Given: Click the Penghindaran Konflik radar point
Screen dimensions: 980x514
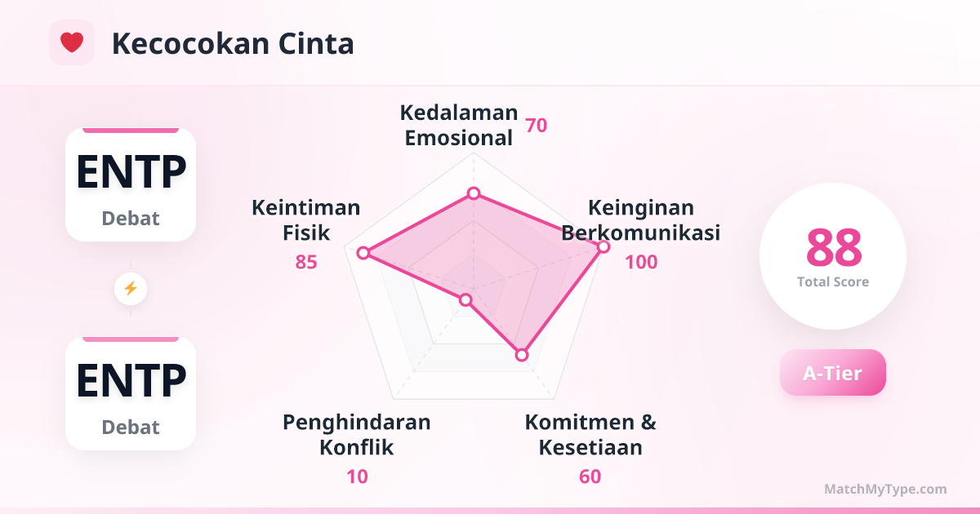Looking at the screenshot, I should [x=465, y=300].
